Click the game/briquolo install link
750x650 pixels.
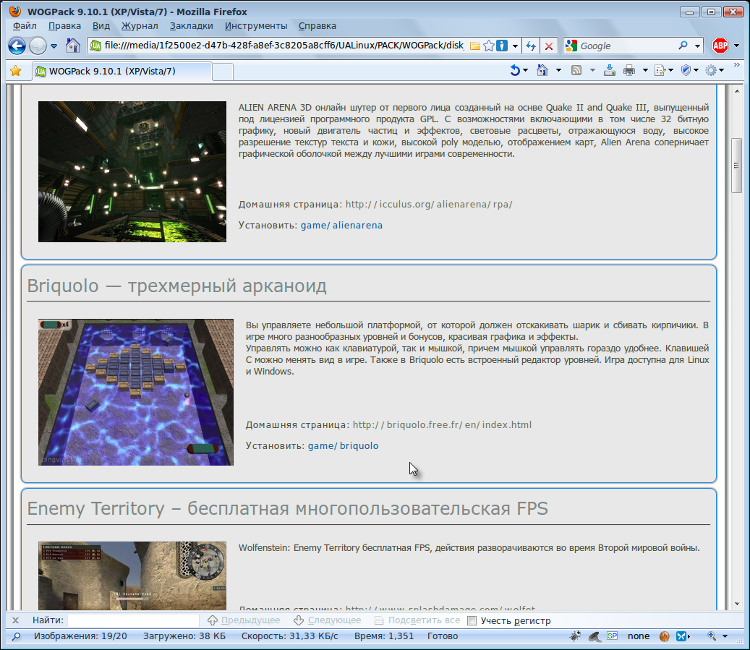click(343, 446)
